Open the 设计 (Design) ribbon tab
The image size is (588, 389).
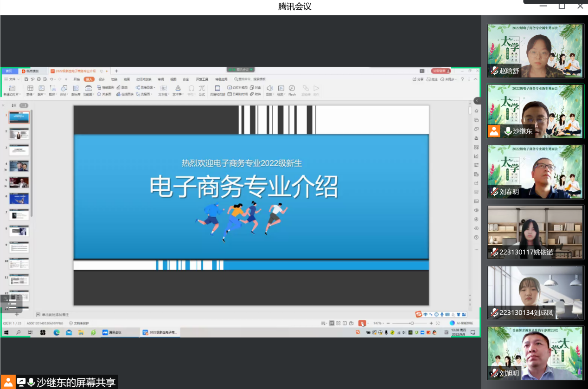pyautogui.click(x=102, y=79)
